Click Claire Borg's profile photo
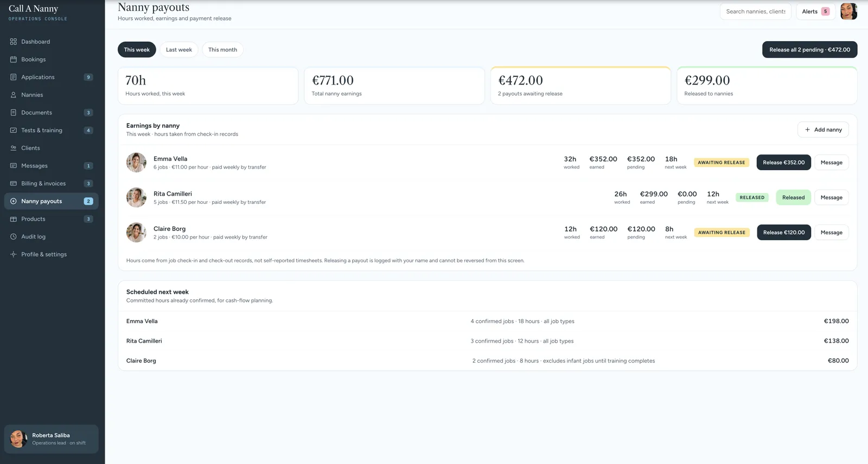 click(136, 233)
